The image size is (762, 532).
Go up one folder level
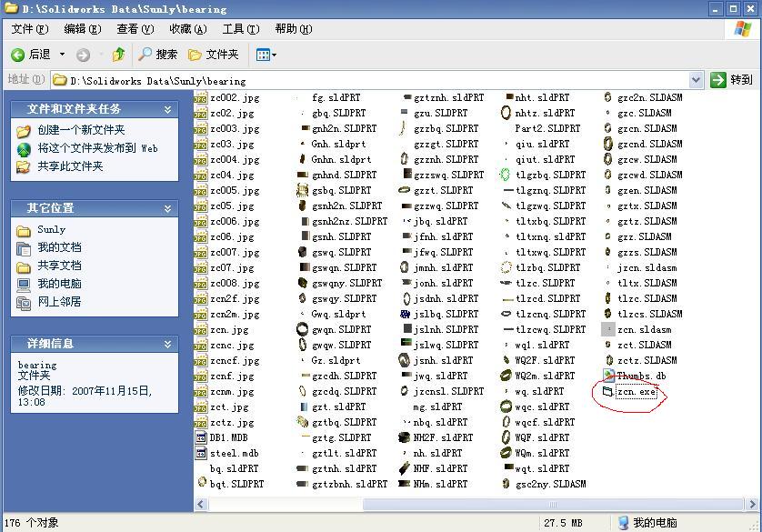click(x=118, y=55)
